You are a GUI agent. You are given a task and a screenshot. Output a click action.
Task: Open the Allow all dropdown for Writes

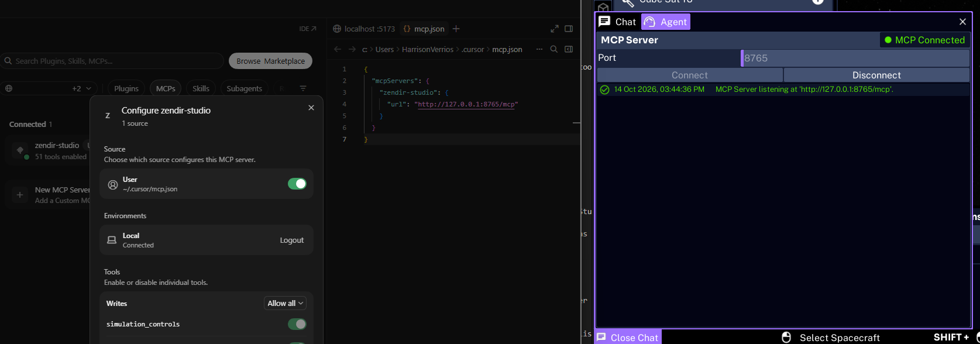click(x=286, y=303)
